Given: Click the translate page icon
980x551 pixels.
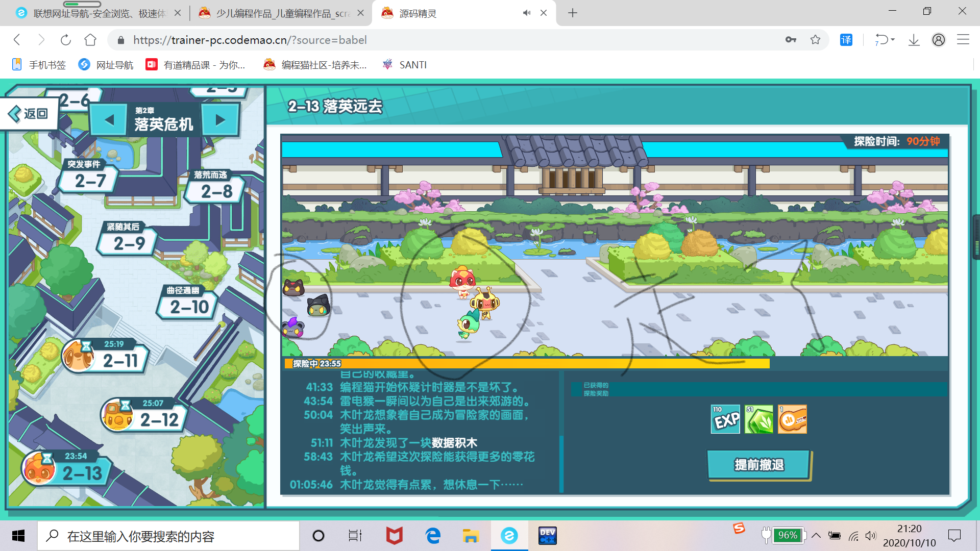Looking at the screenshot, I should click(x=846, y=40).
